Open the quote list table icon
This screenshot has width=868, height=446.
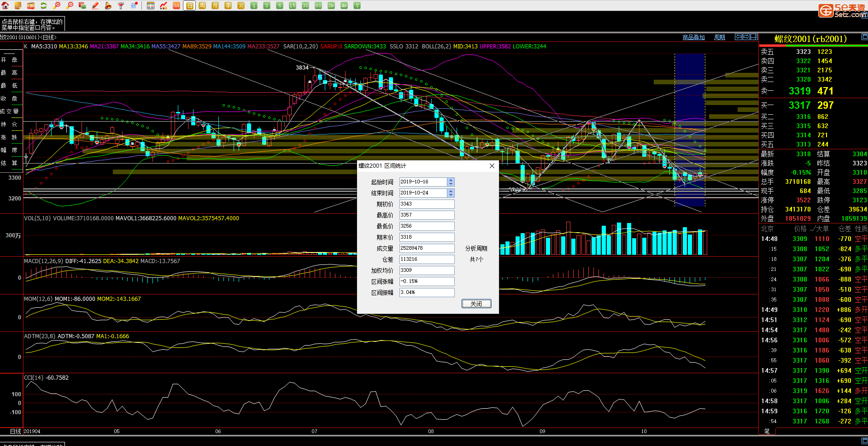coord(151,6)
